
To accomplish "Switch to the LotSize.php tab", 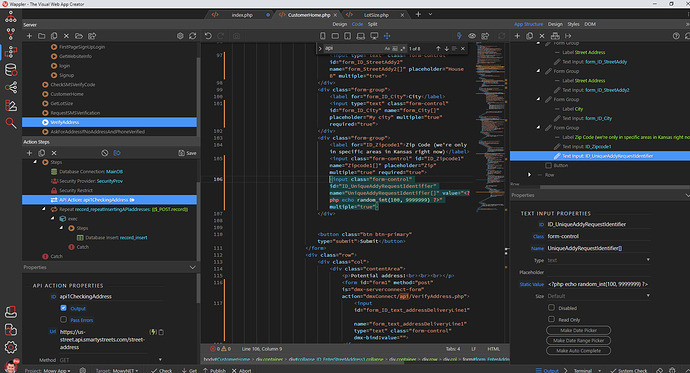I will [376, 15].
